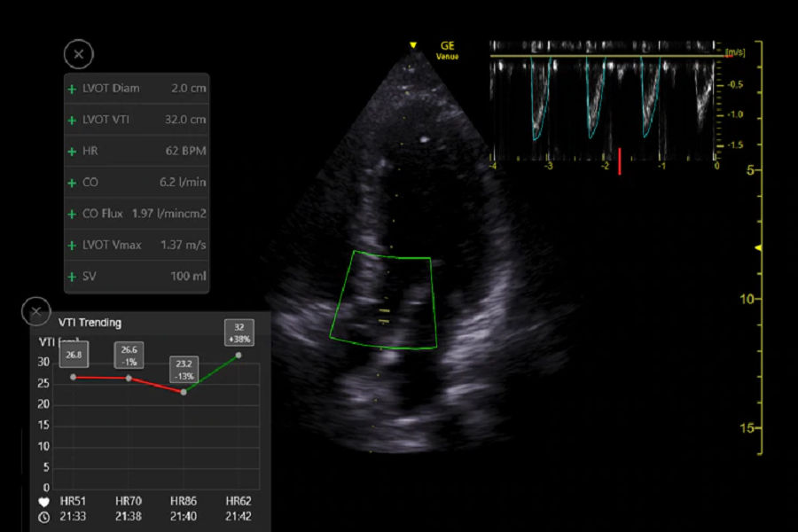Select the 32 +38% trend data label
The height and width of the screenshot is (532, 798).
tap(239, 332)
